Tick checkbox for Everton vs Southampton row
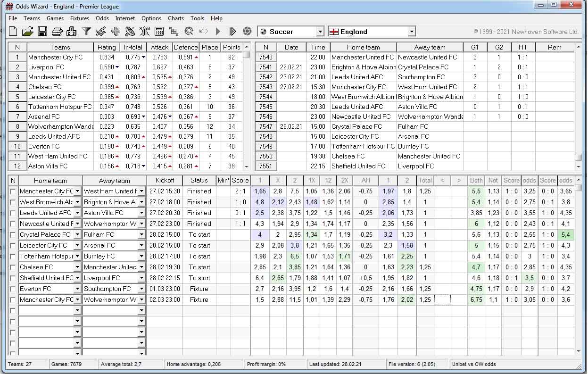Image resolution: width=588 pixels, height=374 pixels. click(x=13, y=289)
